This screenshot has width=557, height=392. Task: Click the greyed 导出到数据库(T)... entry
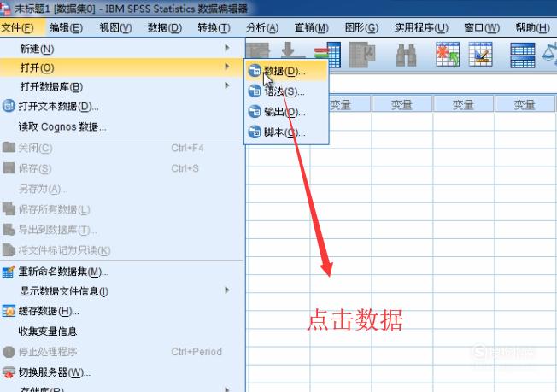coord(121,230)
